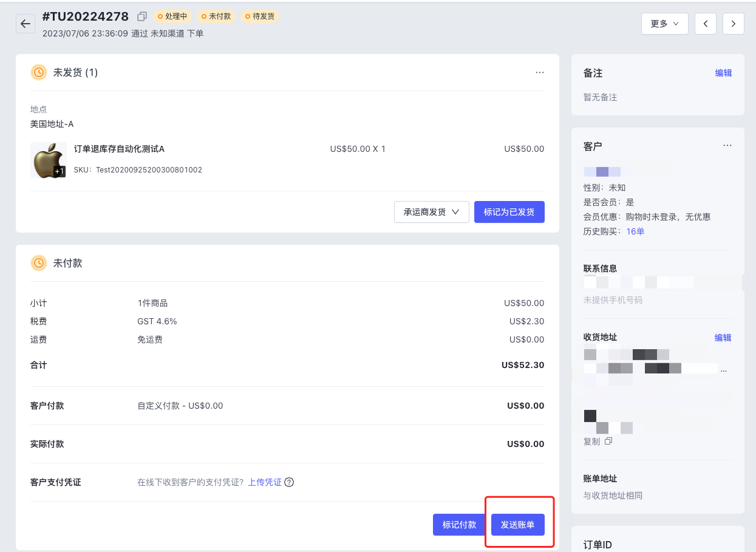Click the 发送账单 button
Image resolution: width=756 pixels, height=552 pixels.
click(x=517, y=524)
